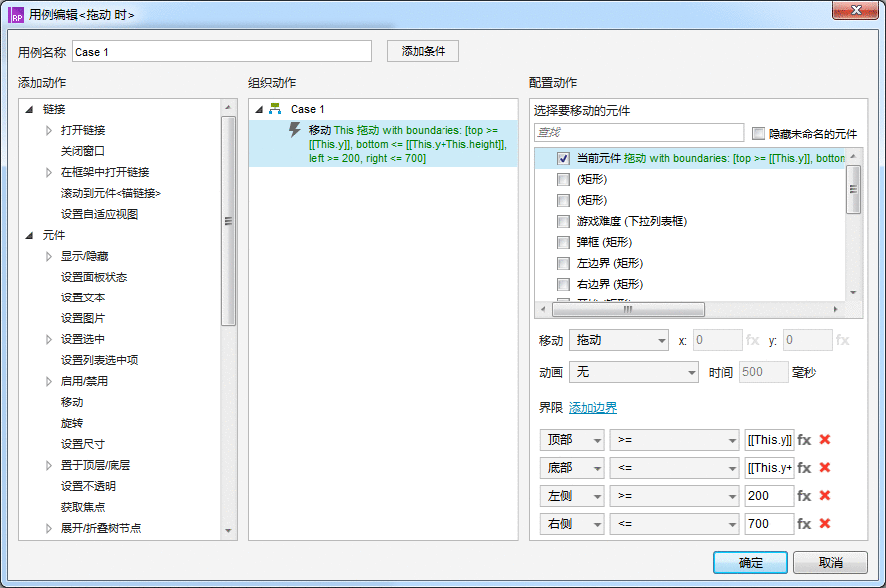Click the 确定 button
Image resolution: width=886 pixels, height=588 pixels.
[x=750, y=563]
